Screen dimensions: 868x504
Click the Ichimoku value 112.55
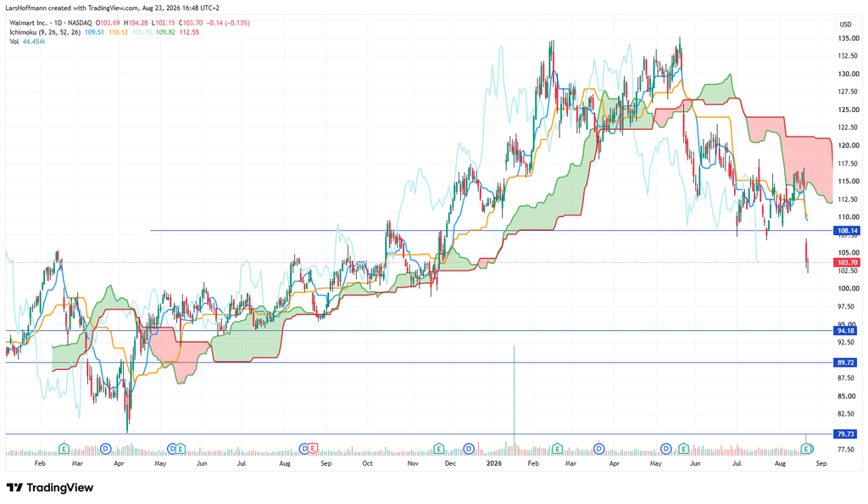point(189,32)
